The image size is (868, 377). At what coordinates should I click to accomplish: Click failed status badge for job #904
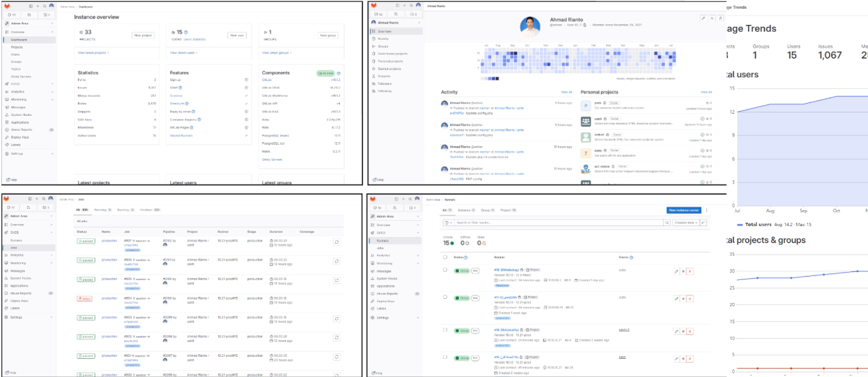click(x=85, y=298)
